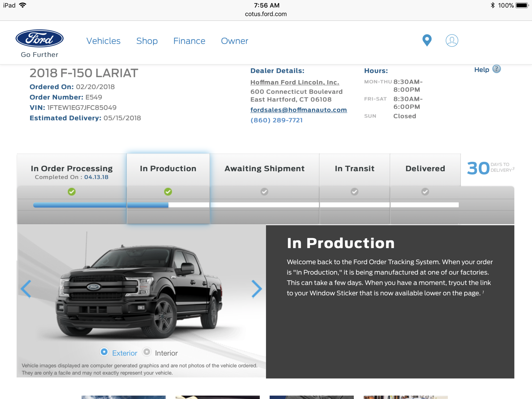Click the gray Awaiting Shipment checkmark
Screen dimensions: 532x399
click(264, 192)
